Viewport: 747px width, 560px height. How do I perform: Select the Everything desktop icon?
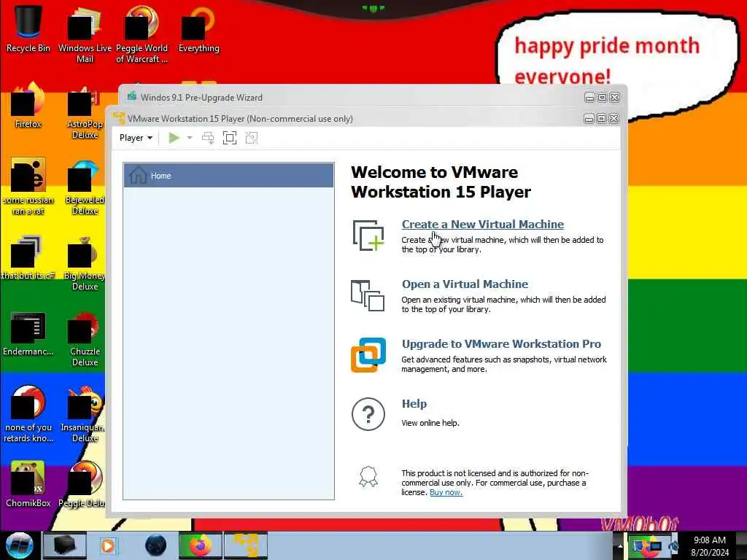click(198, 29)
